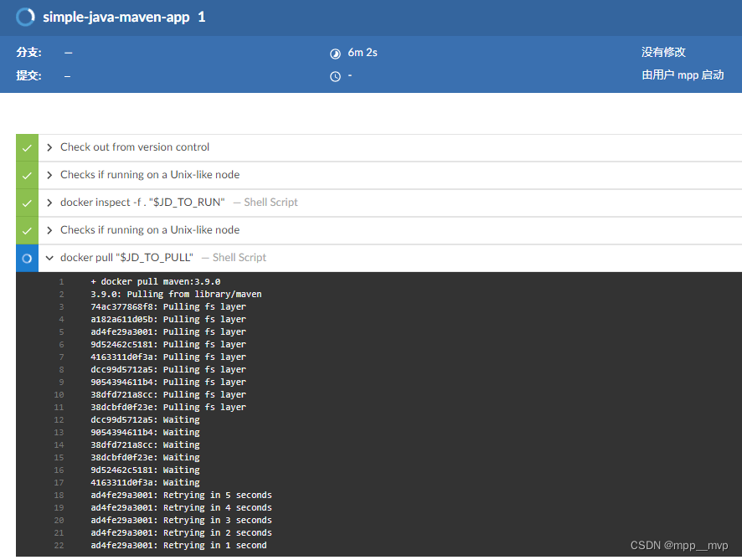Click the 没有修改 text
This screenshot has width=742, height=560.
tap(663, 52)
